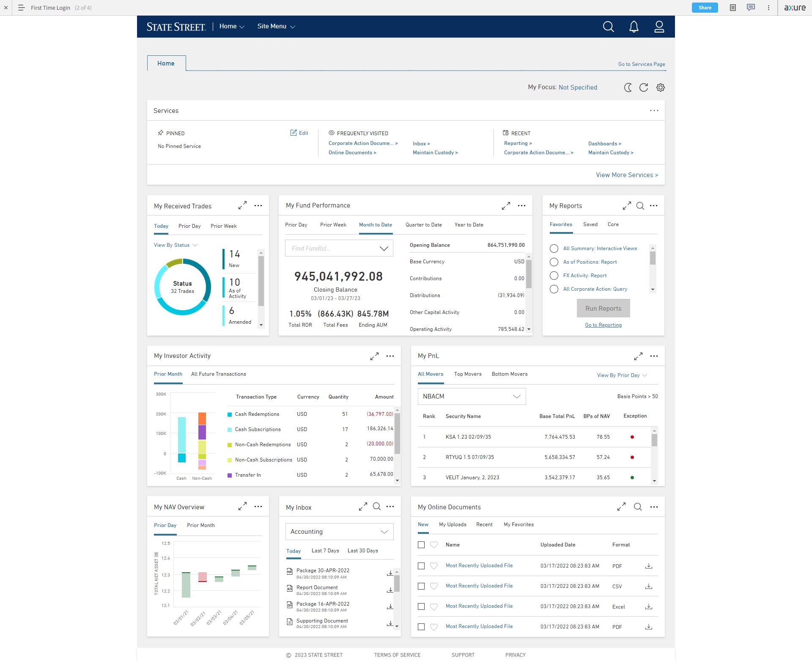The height and width of the screenshot is (661, 812).
Task: Select the FX Activity: Report radio button
Action: pyautogui.click(x=554, y=276)
